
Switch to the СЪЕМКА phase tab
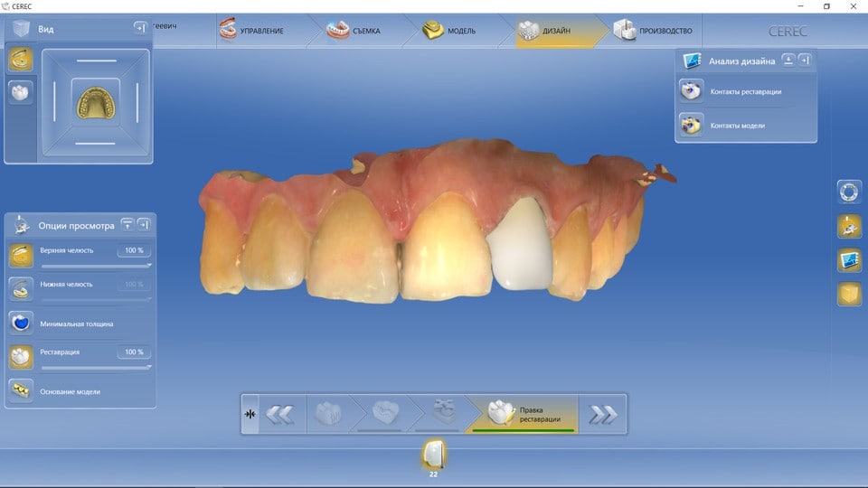click(354, 31)
